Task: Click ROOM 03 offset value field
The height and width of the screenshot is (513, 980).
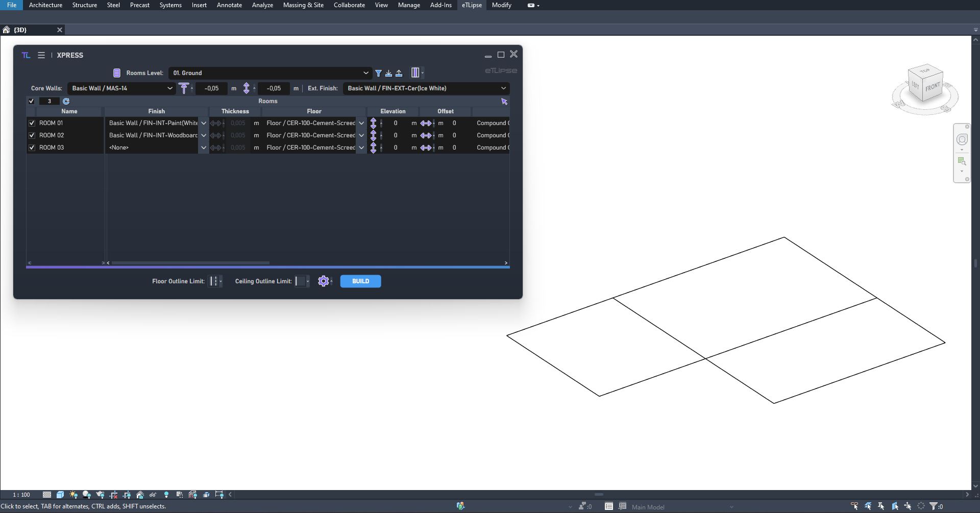Action: click(454, 148)
